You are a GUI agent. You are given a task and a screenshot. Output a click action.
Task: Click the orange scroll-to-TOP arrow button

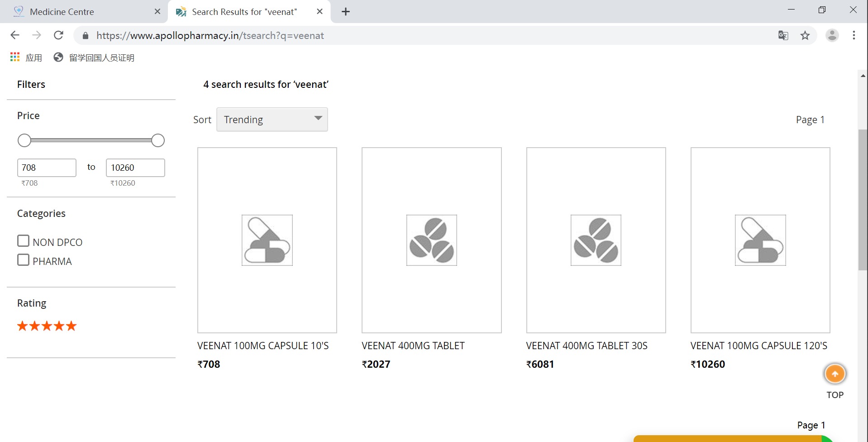pos(835,374)
